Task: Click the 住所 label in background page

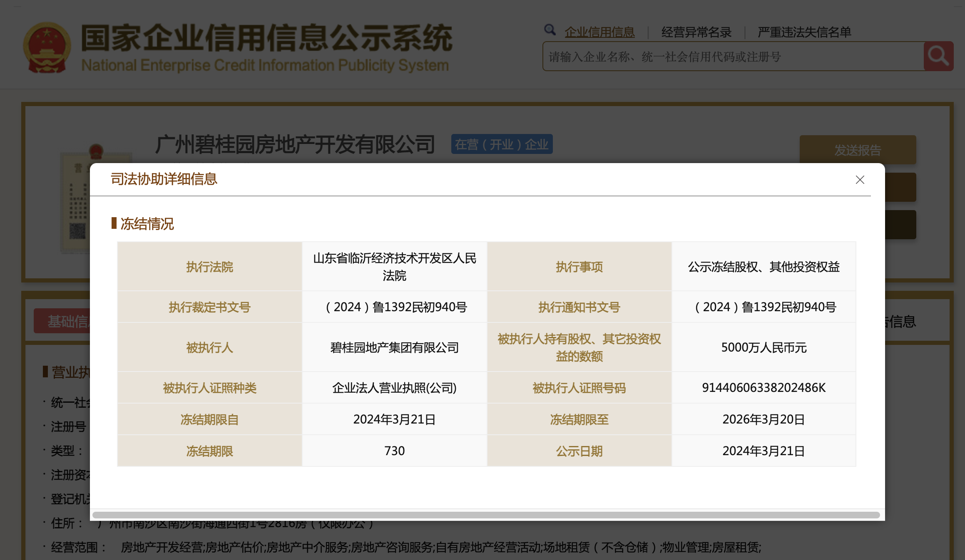Action: (67, 523)
